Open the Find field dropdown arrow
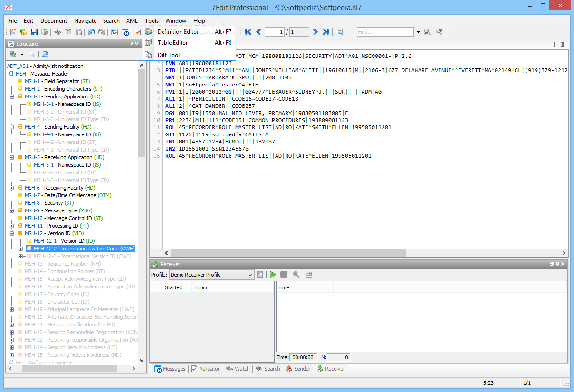Viewport: 574px width, 392px height. tap(418, 32)
